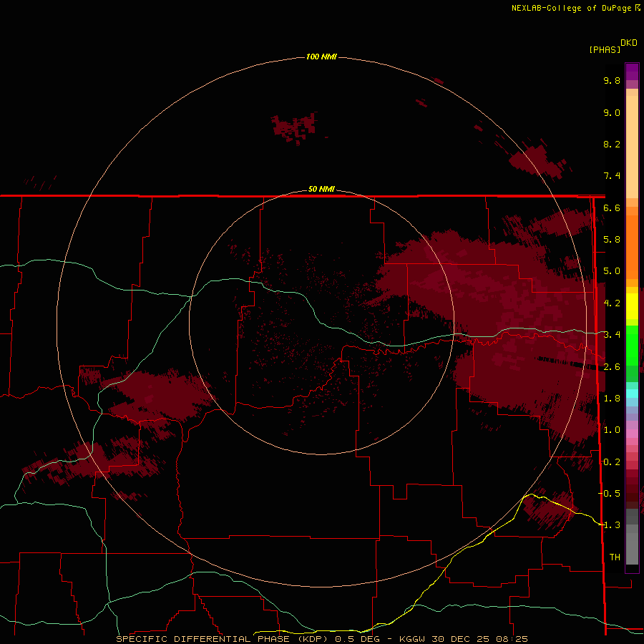This screenshot has width=644, height=644.
Task: Click the 2.6 legend value
Action: click(x=612, y=366)
